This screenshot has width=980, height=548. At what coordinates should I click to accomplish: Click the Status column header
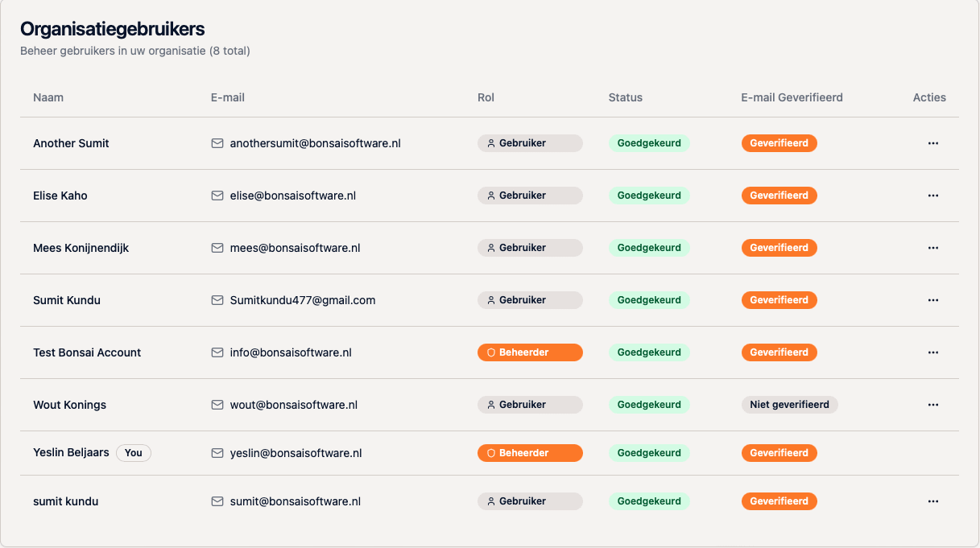click(626, 97)
